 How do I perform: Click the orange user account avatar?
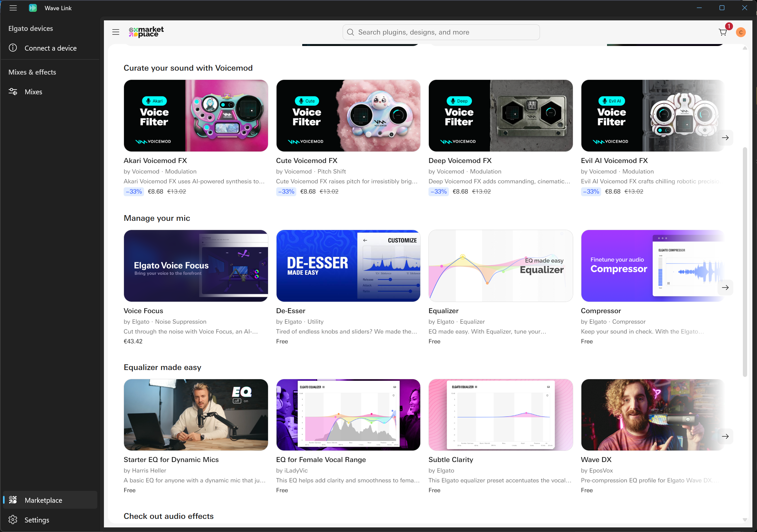[x=741, y=32]
